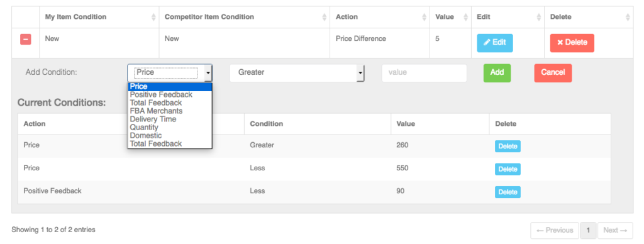Select the Total Feedback option above FBA Merchants
Screen dimensions: 644x244
pos(170,103)
